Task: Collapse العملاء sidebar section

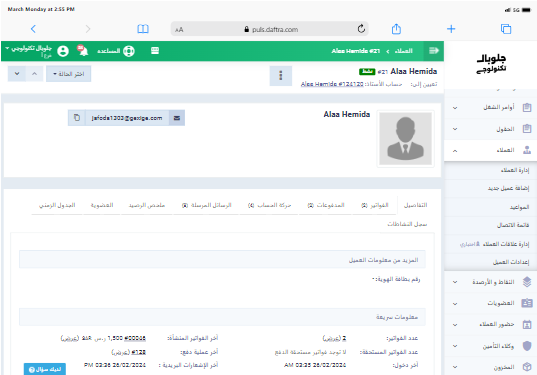Action: click(x=490, y=150)
